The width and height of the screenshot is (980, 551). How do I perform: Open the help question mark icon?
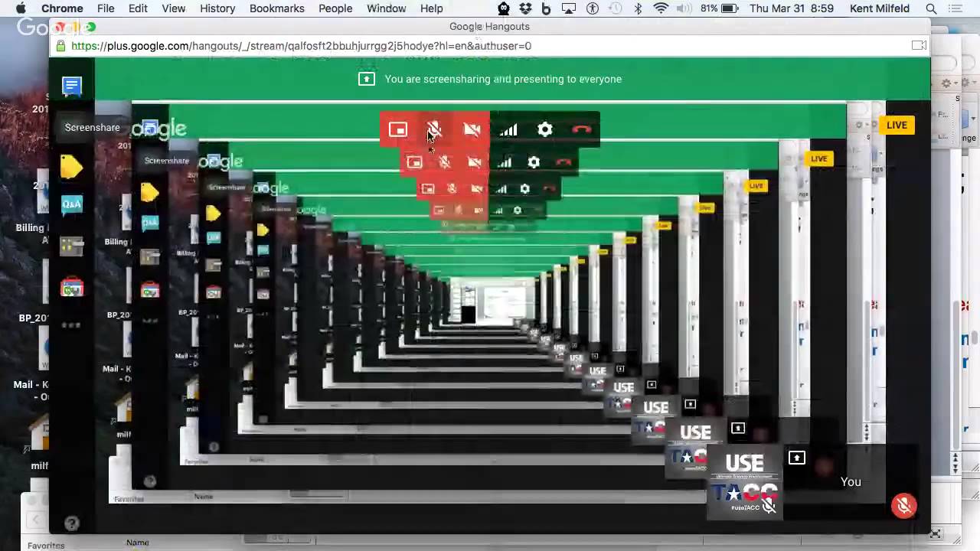[x=71, y=523]
